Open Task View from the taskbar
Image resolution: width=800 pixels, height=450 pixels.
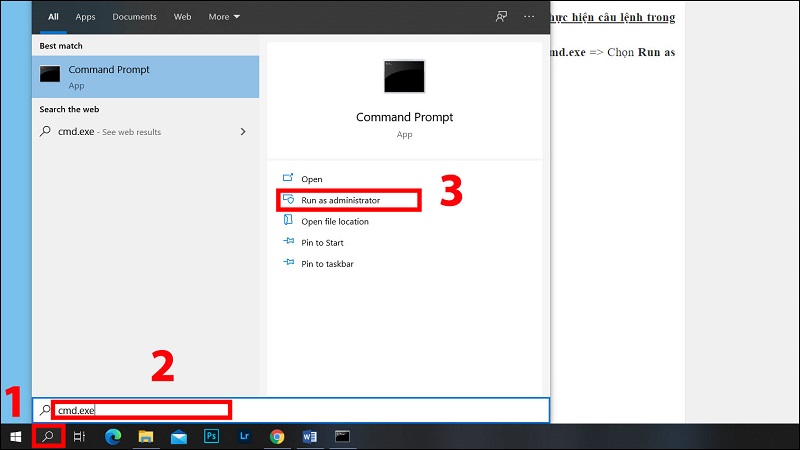coord(80,437)
